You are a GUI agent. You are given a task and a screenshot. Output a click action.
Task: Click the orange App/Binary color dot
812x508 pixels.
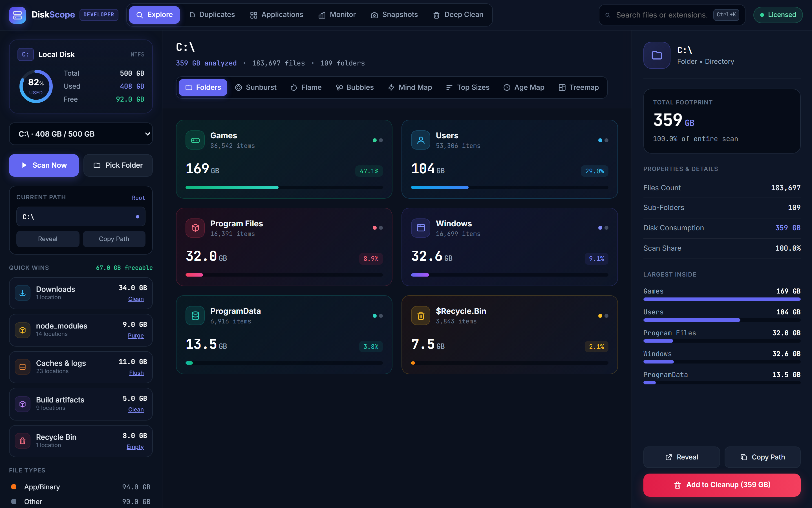14,487
